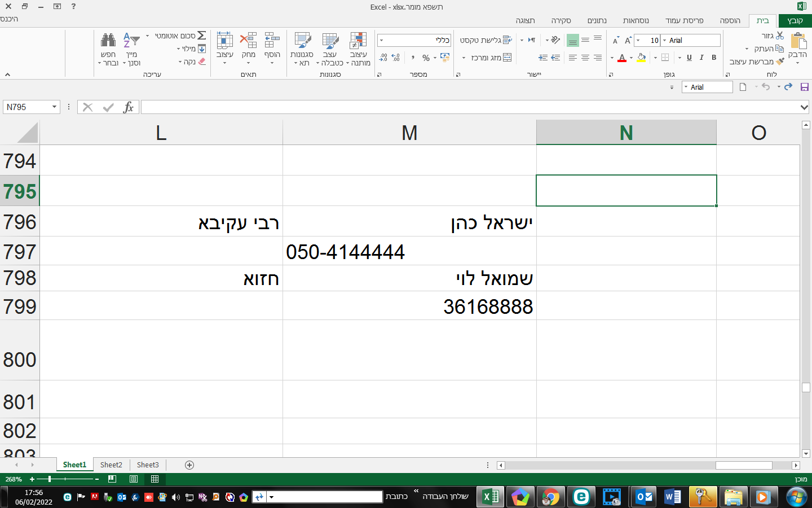Apply yellow fill color bucket

click(641, 58)
